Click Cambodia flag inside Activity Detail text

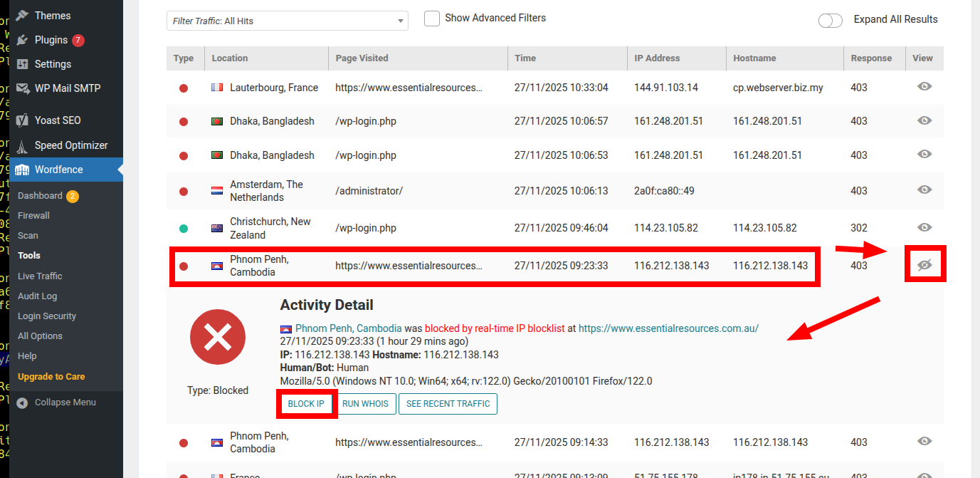coord(286,329)
